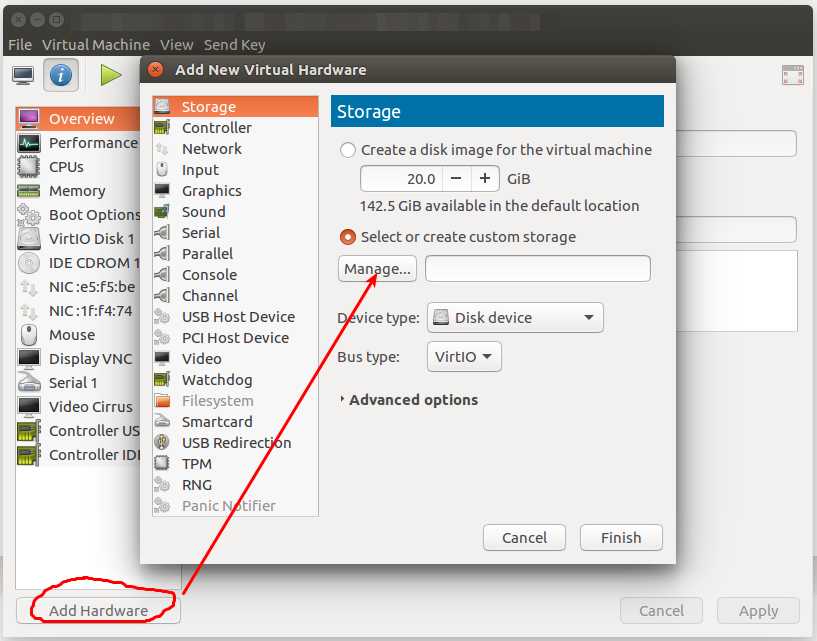Viewport: 817px width, 641px height.
Task: Select Controller IDE in main sidebar
Action: point(78,454)
